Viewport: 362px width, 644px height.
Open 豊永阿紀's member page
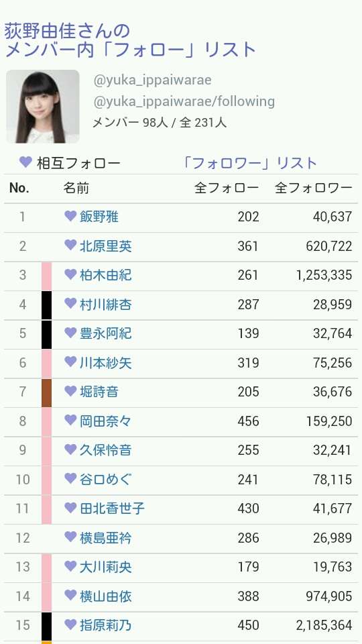tap(105, 333)
